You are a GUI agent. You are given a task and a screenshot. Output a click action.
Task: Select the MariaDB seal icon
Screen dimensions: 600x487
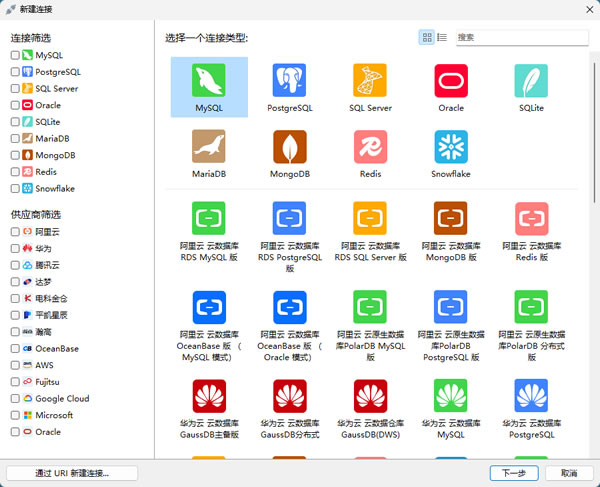pos(209,146)
